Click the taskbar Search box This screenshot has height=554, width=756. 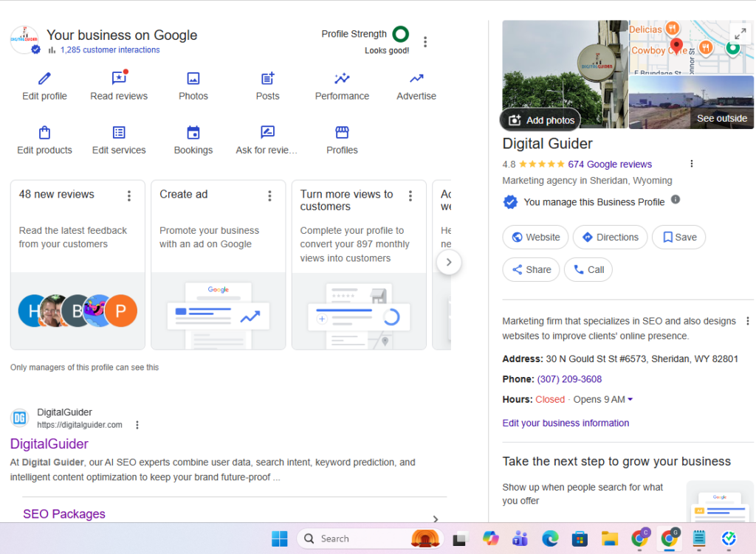[x=369, y=539]
